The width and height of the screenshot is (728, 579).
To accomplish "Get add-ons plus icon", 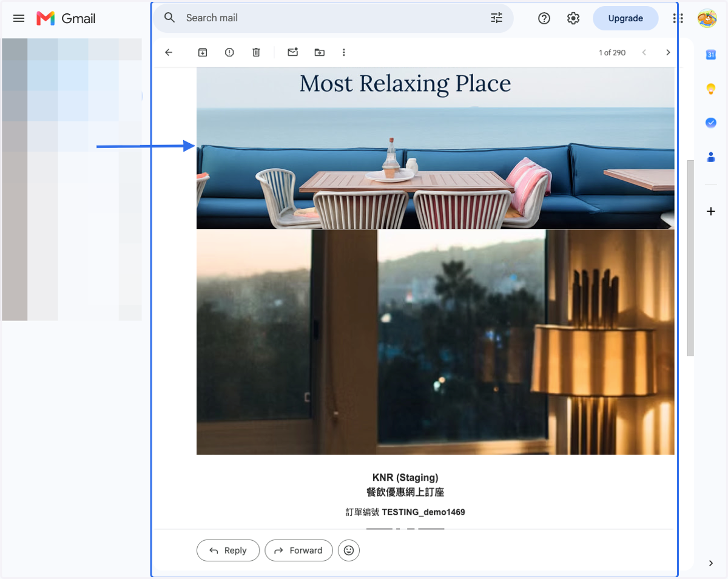I will 711,211.
